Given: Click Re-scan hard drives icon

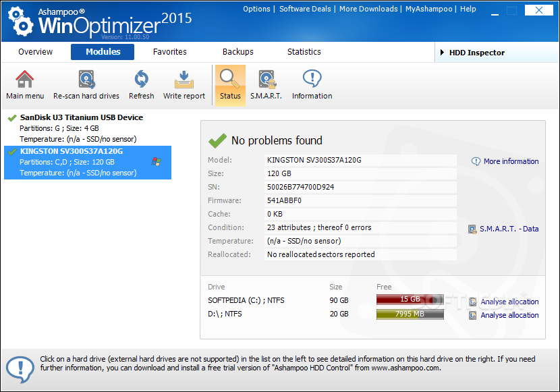Looking at the screenshot, I should [86, 79].
